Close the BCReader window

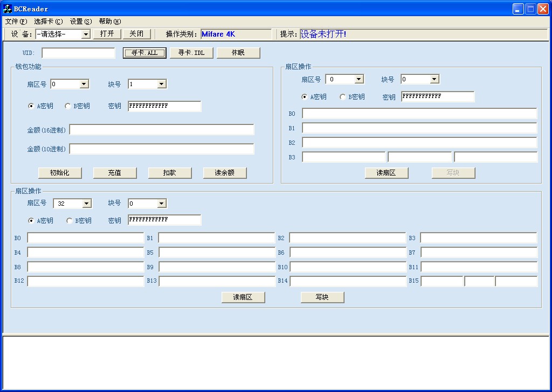tap(542, 9)
